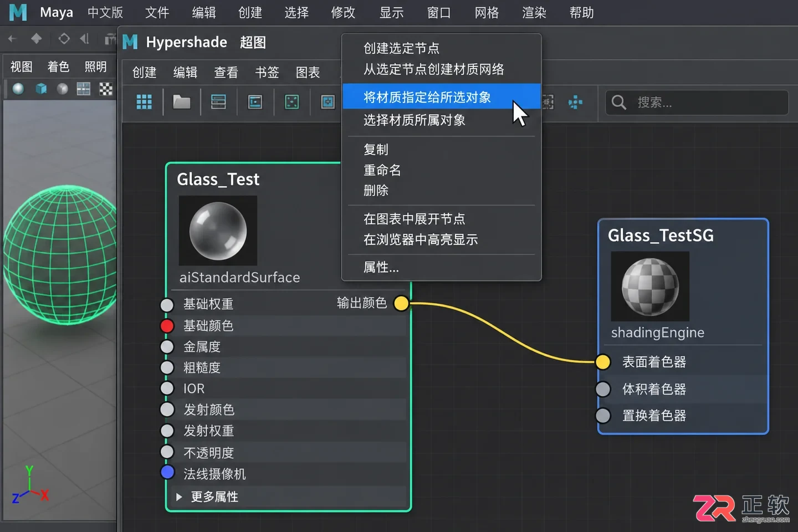The image size is (798, 532).
Task: Click the grid view icon in Hypershade toolbar
Action: (144, 102)
